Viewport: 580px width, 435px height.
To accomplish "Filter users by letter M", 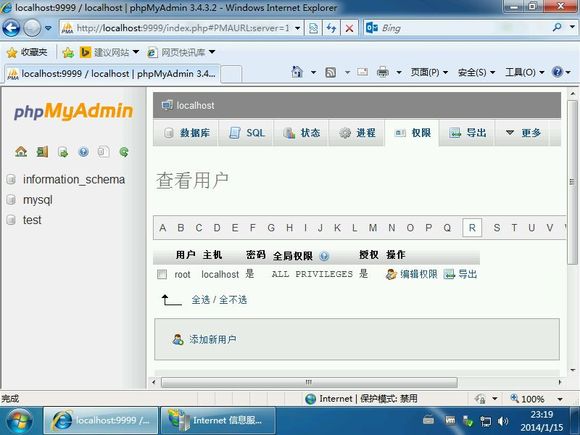I will 373,228.
